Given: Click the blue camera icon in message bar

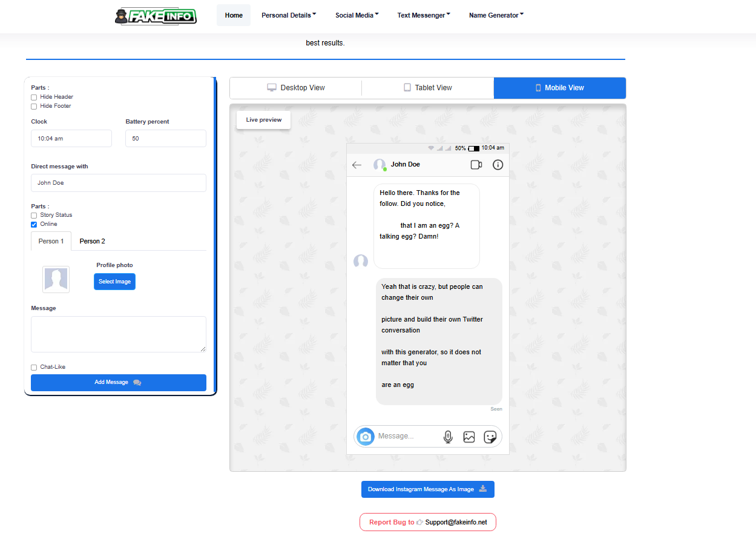Looking at the screenshot, I should [x=365, y=437].
